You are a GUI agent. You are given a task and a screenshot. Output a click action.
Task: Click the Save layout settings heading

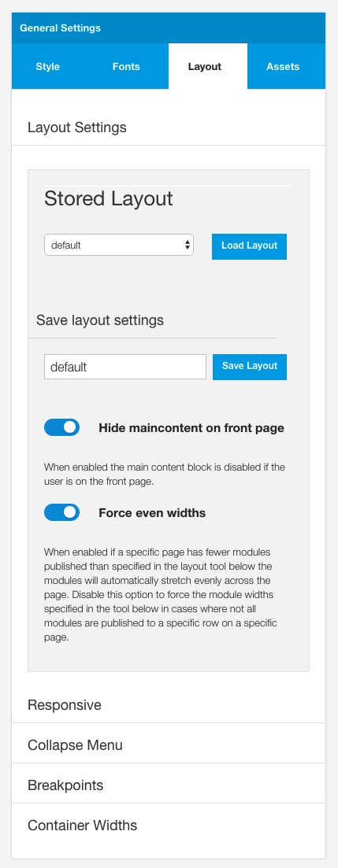100,320
